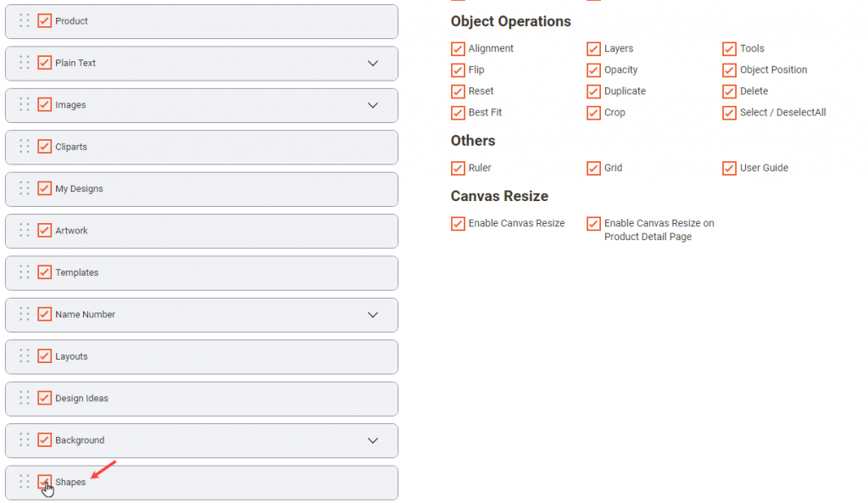Click the drag handle beside Product
868x503 pixels.
pos(25,21)
